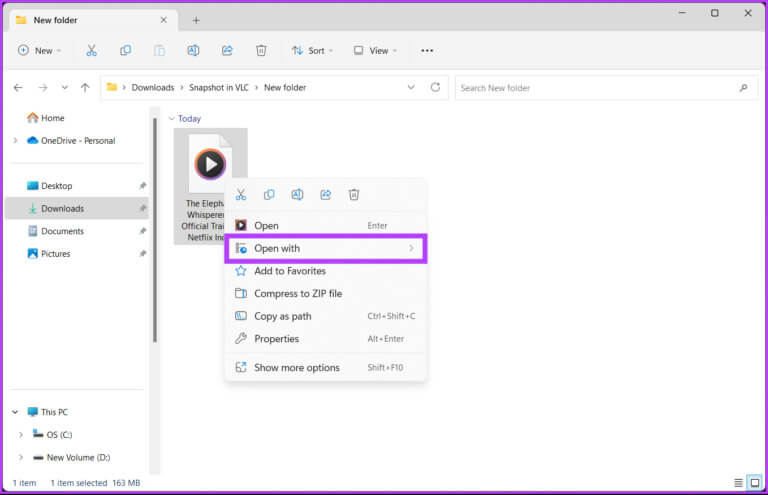Open the Documents folder in the sidebar

pyautogui.click(x=62, y=231)
